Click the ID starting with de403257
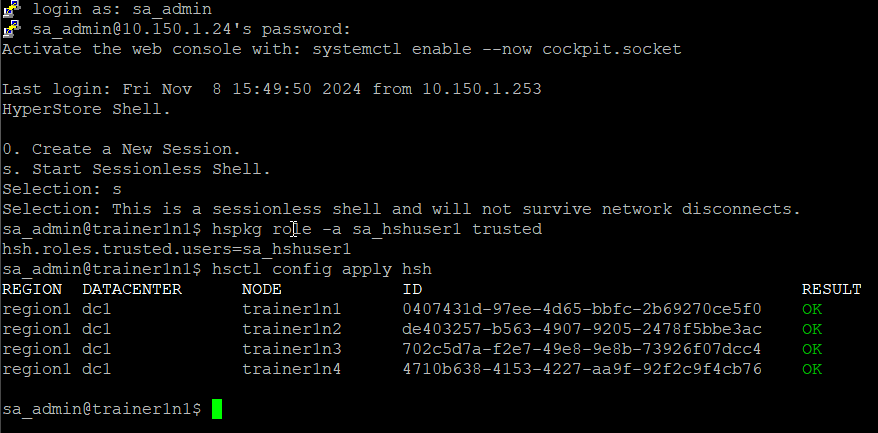The height and width of the screenshot is (433, 878). [x=582, y=329]
